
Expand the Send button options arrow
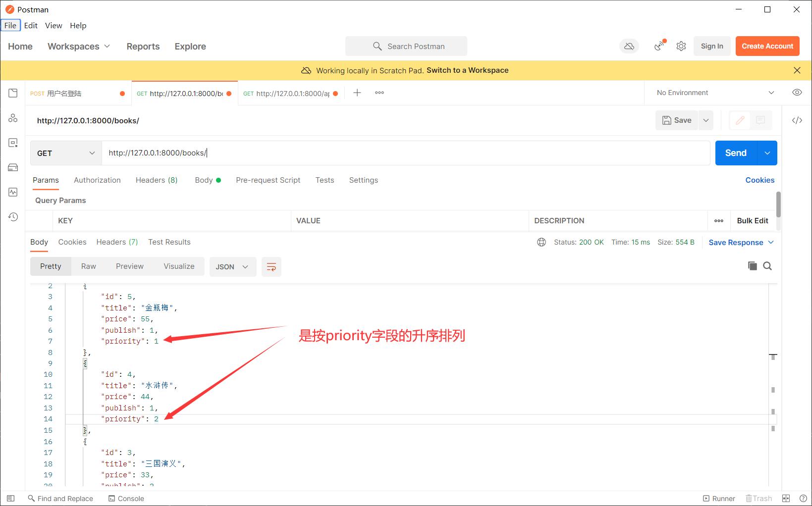tap(767, 153)
